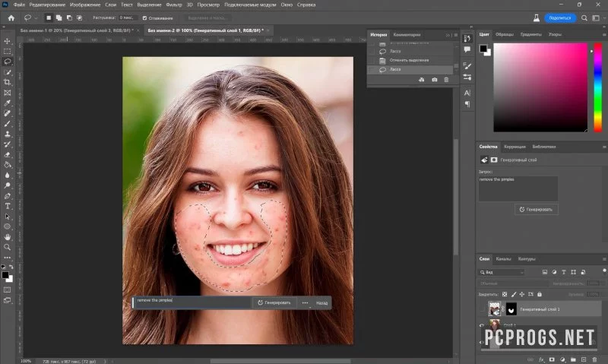Enable Add to selection mode
This screenshot has height=364, width=608.
59,17
